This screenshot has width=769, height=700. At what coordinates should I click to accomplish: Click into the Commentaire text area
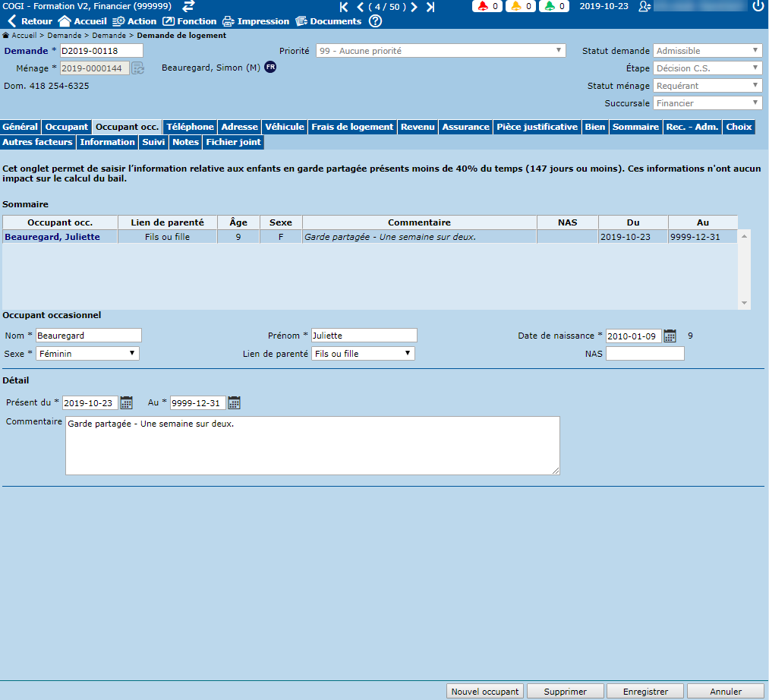[312, 446]
